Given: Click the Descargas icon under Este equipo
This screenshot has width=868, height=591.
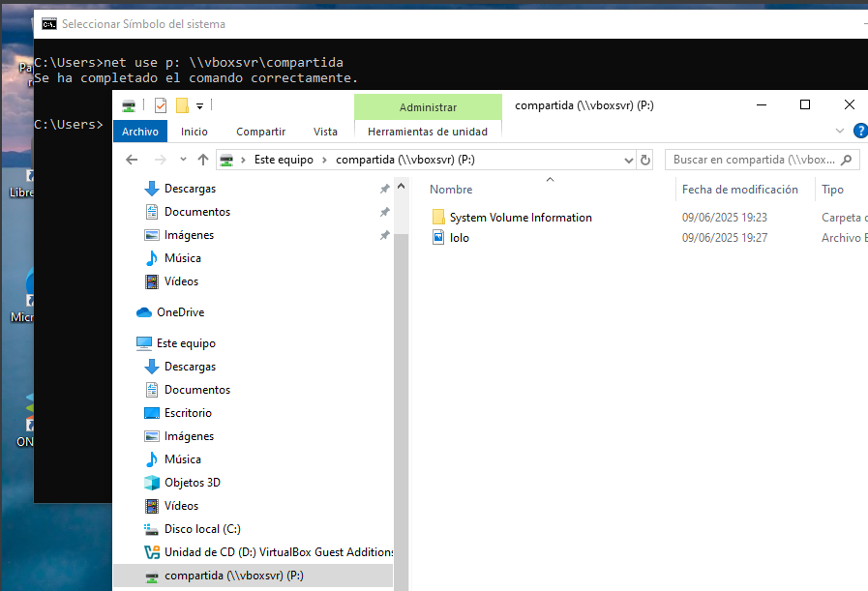Looking at the screenshot, I should [x=152, y=367].
